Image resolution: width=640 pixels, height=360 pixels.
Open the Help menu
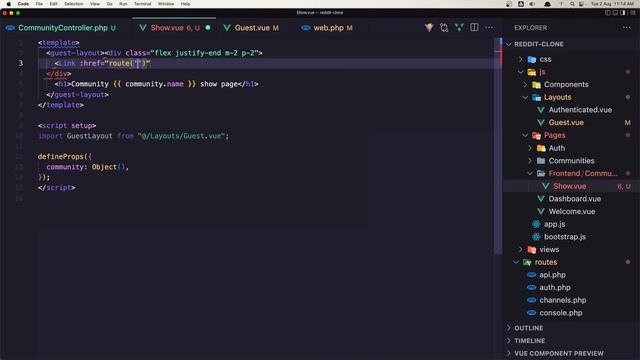tap(186, 4)
